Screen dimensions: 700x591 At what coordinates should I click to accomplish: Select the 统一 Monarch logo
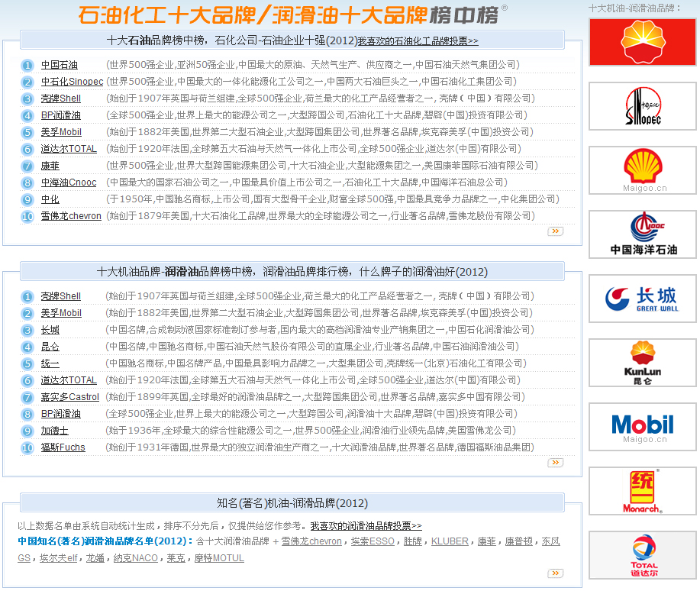(x=643, y=491)
